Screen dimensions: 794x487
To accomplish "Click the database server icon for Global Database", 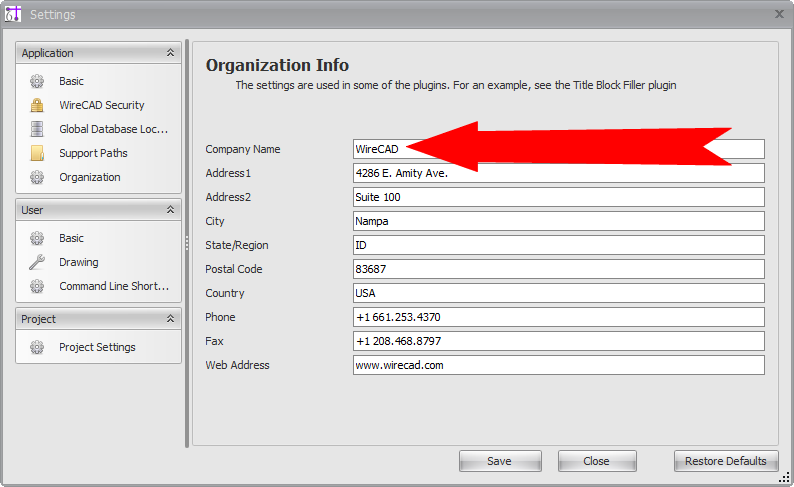I will 37,129.
